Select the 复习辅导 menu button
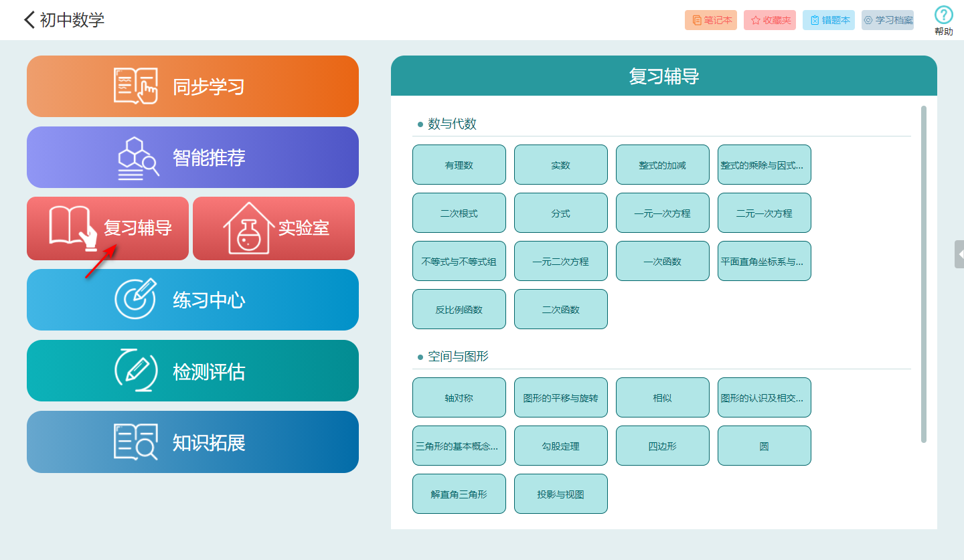964x560 pixels. click(108, 228)
